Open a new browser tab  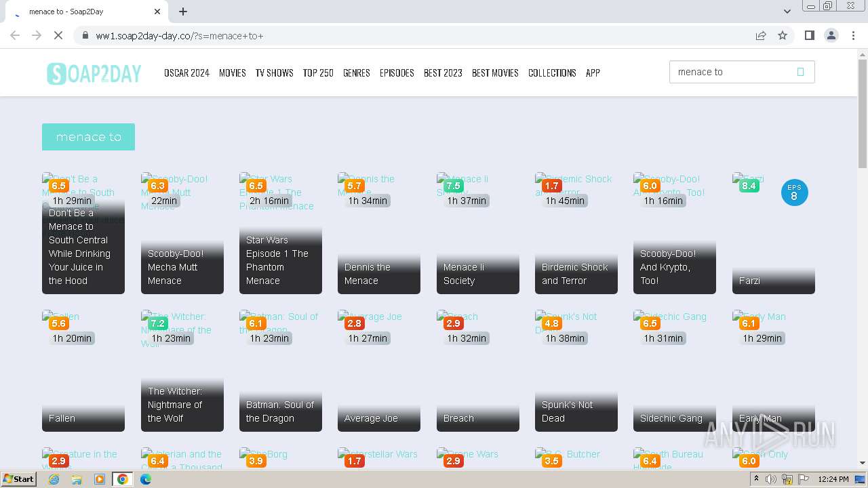tap(183, 12)
